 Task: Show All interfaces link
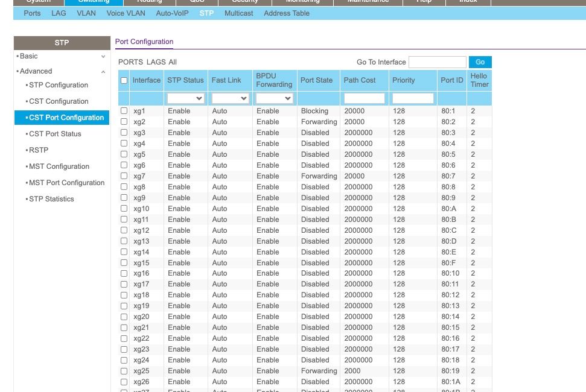pos(173,62)
